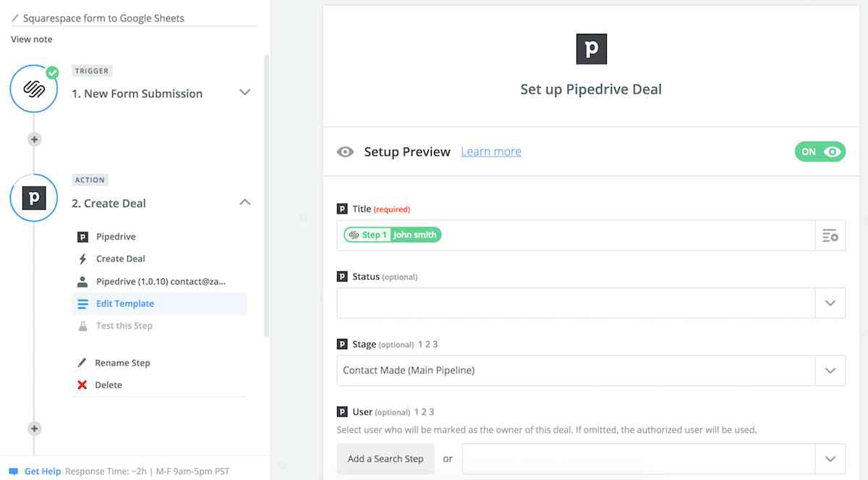
Task: Collapse the Create Deal step chevron
Action: [x=245, y=202]
